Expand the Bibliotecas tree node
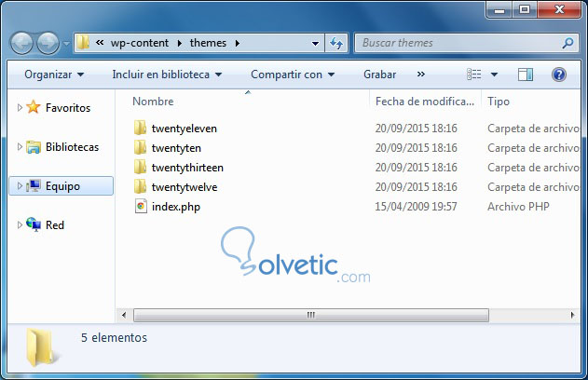This screenshot has height=380, width=588. pyautogui.click(x=20, y=147)
